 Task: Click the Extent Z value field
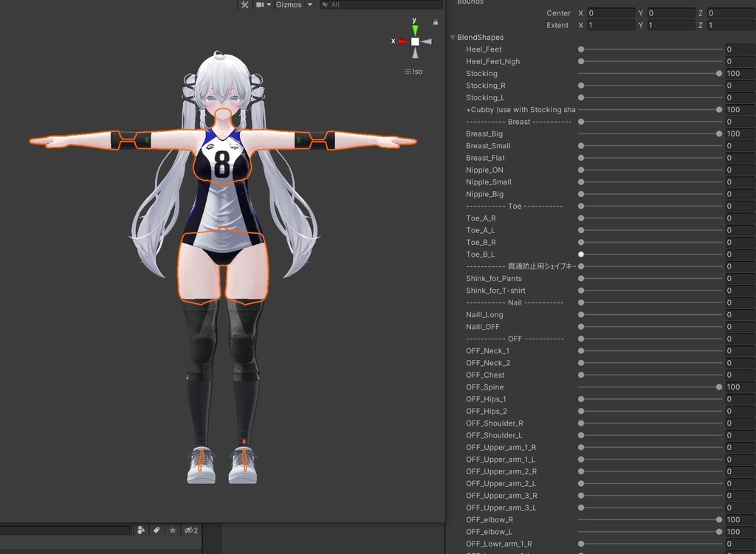731,25
